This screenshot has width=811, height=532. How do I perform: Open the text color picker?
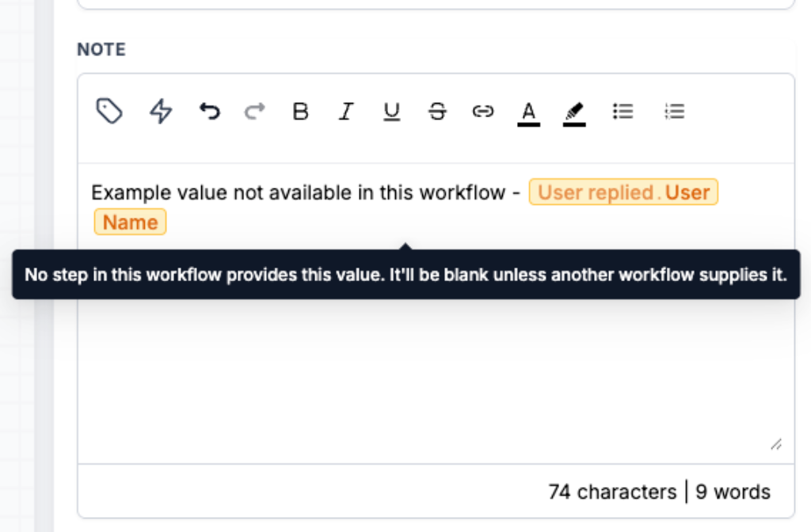528,114
